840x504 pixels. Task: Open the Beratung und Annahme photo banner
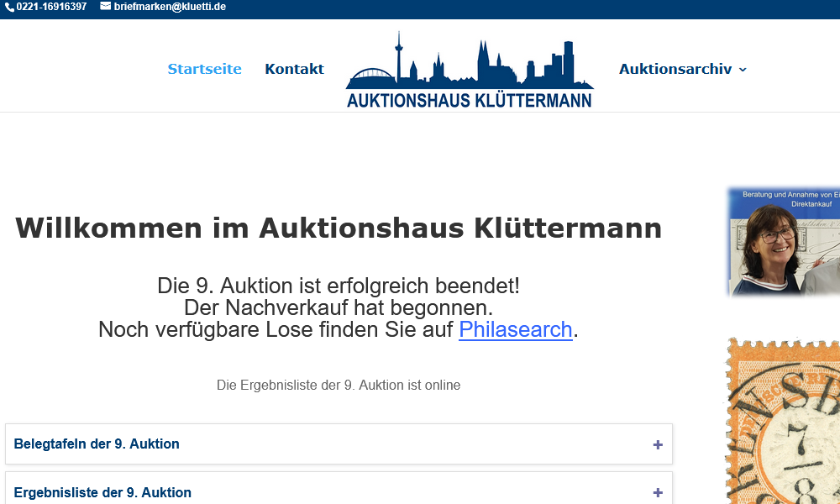[x=784, y=242]
